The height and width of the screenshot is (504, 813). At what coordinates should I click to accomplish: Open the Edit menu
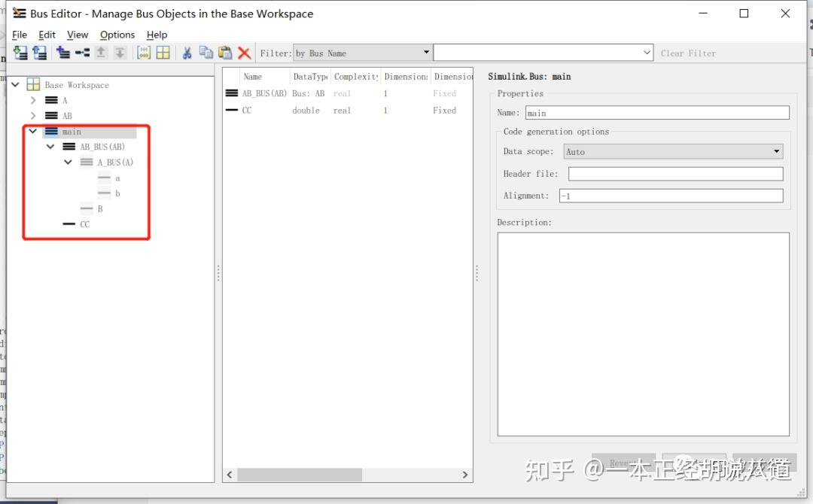[47, 35]
